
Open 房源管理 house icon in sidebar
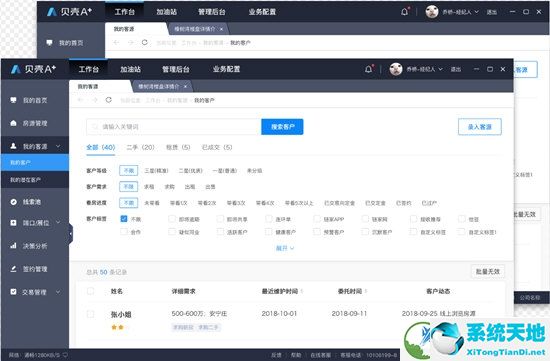point(13,123)
